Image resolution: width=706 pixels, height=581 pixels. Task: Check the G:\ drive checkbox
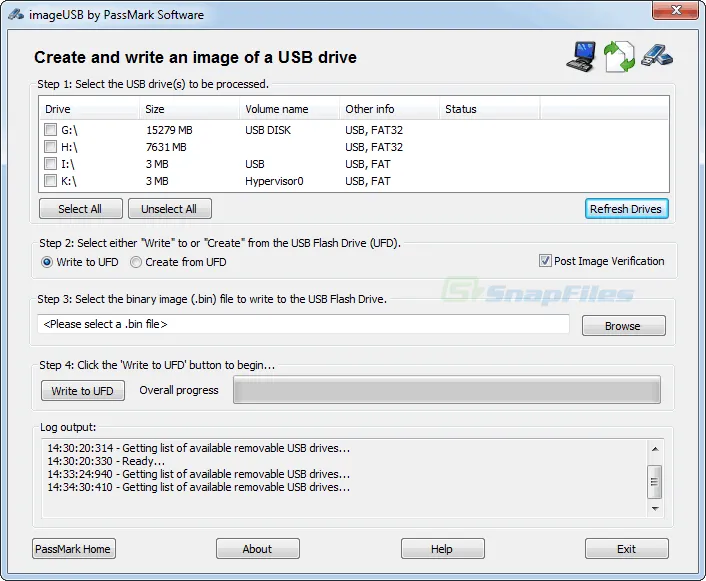[x=50, y=130]
